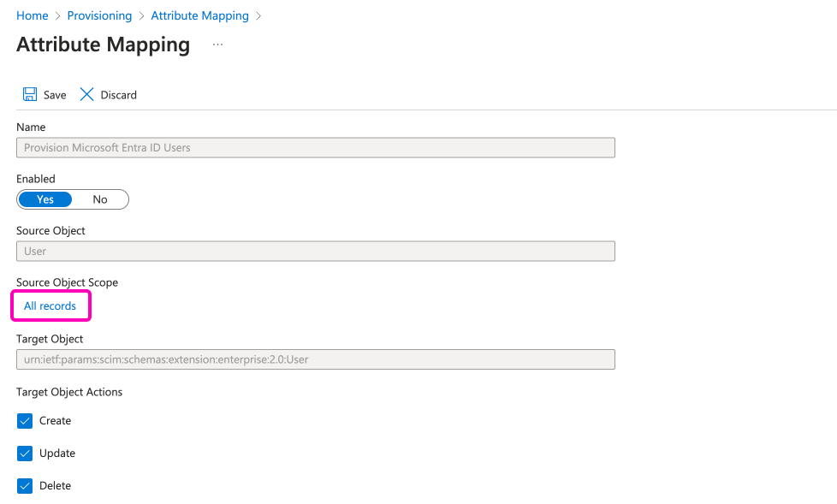Go to the Home breadcrumb

pyautogui.click(x=33, y=15)
